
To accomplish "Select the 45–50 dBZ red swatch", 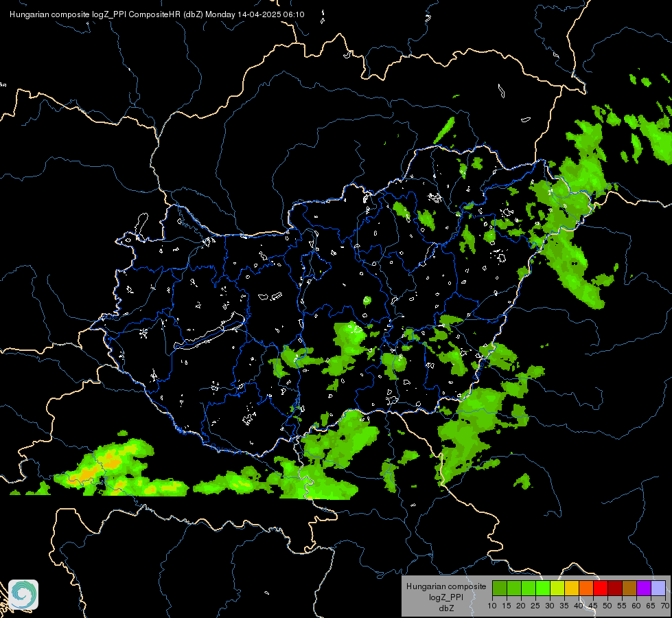I will (x=601, y=588).
